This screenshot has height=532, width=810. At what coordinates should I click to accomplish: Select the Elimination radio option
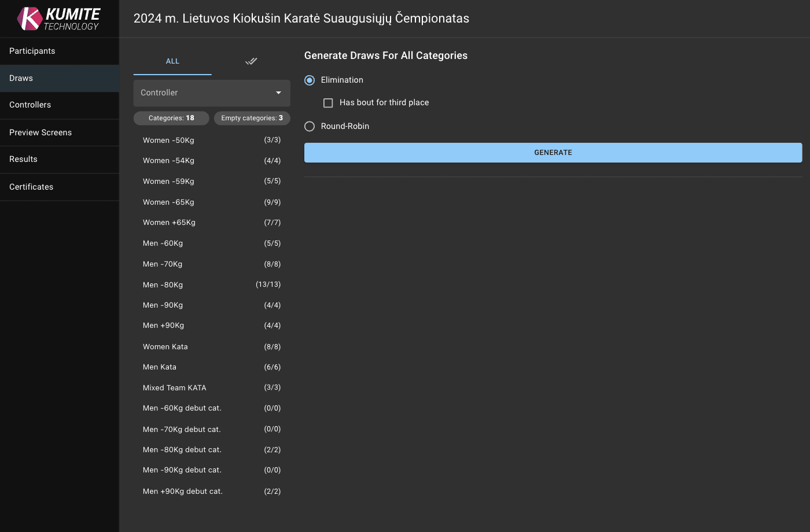pos(310,80)
